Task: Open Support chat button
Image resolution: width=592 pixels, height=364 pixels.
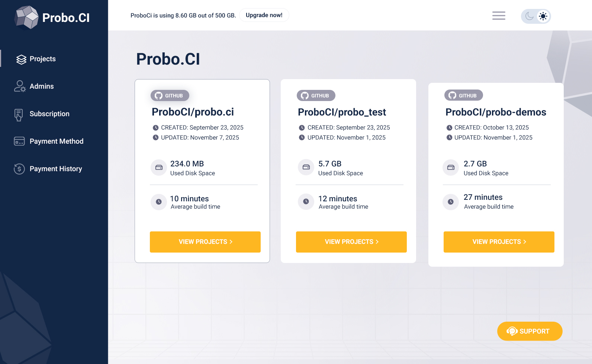Action: (530, 331)
